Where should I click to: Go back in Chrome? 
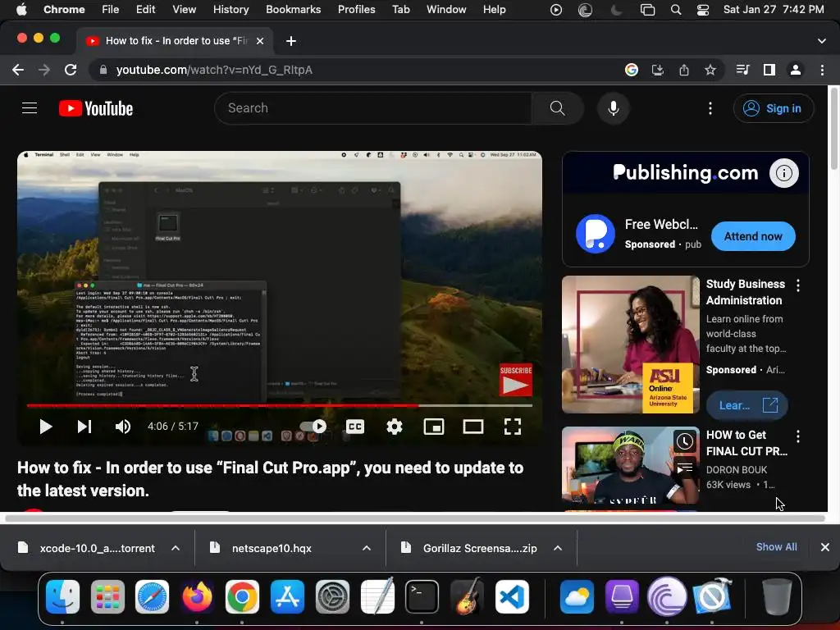[18, 70]
